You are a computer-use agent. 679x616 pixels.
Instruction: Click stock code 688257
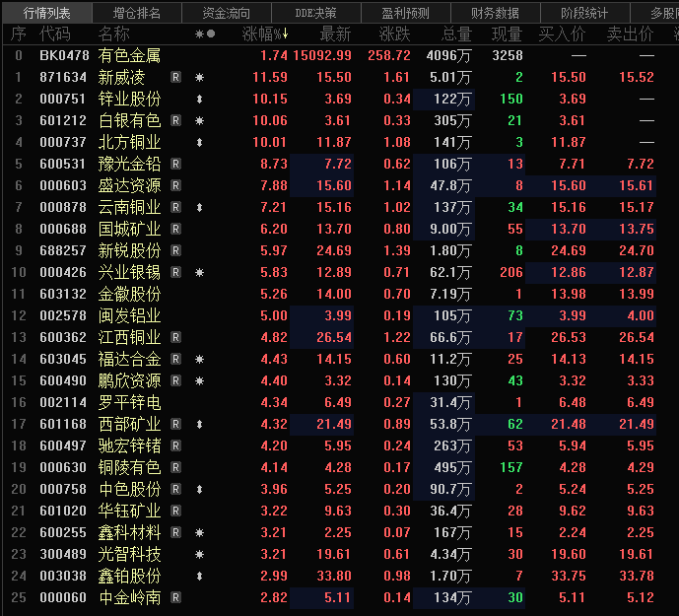click(63, 250)
